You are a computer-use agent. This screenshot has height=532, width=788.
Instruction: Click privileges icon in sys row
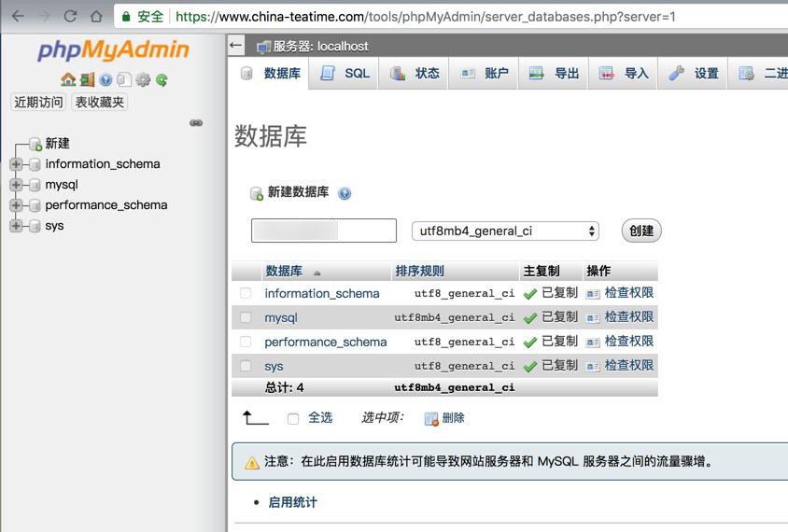click(593, 367)
